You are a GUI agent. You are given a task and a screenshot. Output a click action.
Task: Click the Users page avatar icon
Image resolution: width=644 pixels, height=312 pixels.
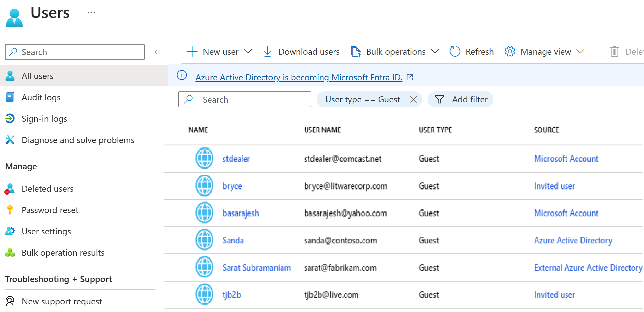[x=14, y=18]
